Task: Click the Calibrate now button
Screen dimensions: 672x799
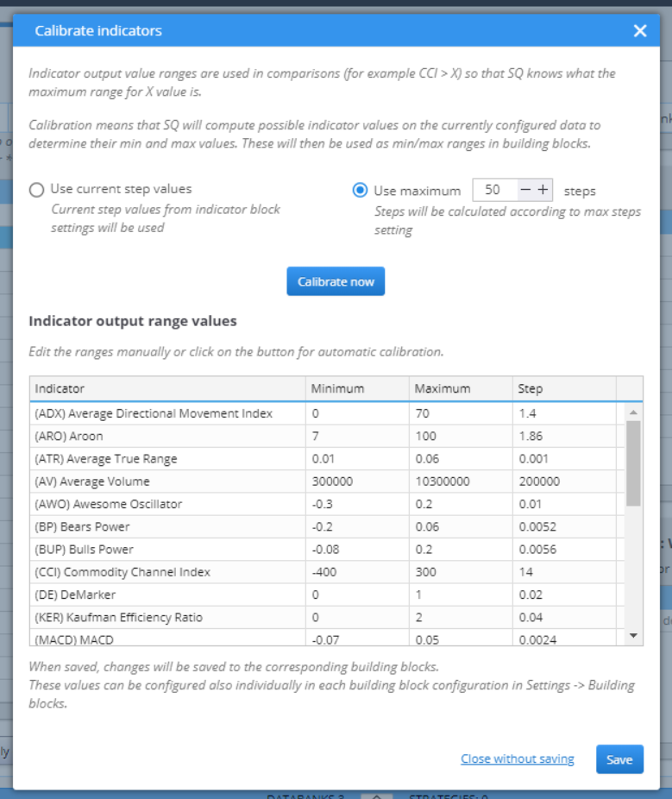Action: click(x=336, y=281)
